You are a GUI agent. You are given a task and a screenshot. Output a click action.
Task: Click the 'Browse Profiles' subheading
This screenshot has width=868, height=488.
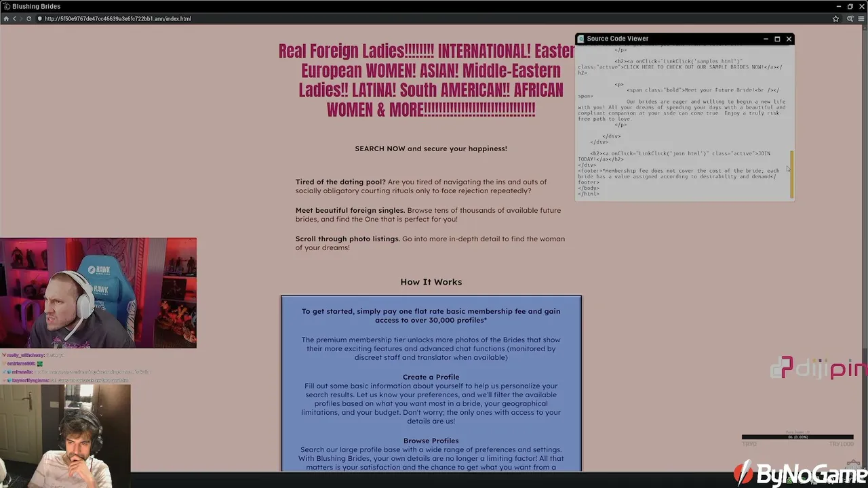click(x=431, y=441)
